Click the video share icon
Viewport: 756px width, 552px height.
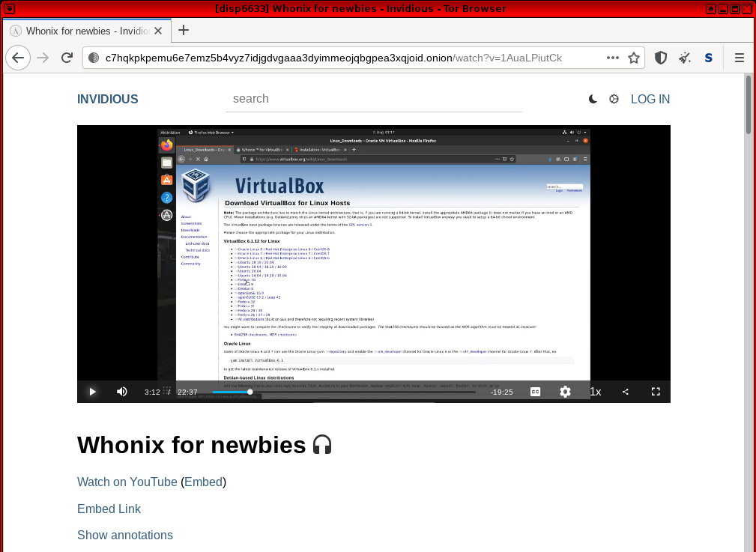tap(626, 392)
